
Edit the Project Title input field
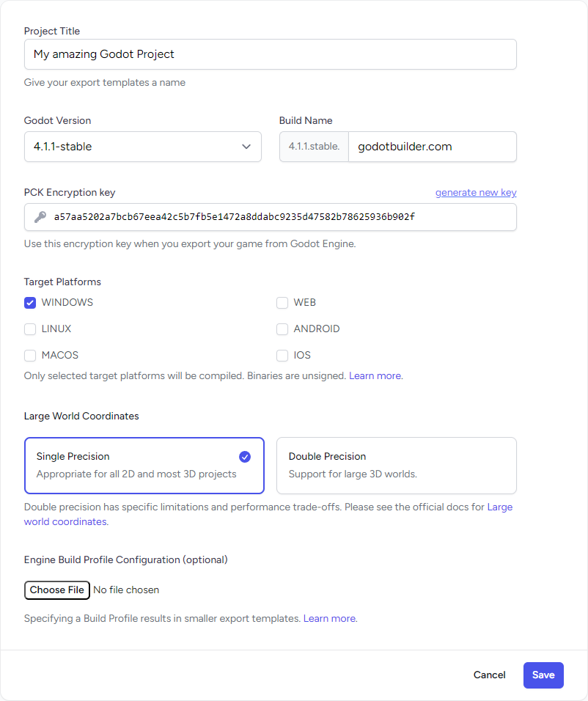tap(271, 54)
